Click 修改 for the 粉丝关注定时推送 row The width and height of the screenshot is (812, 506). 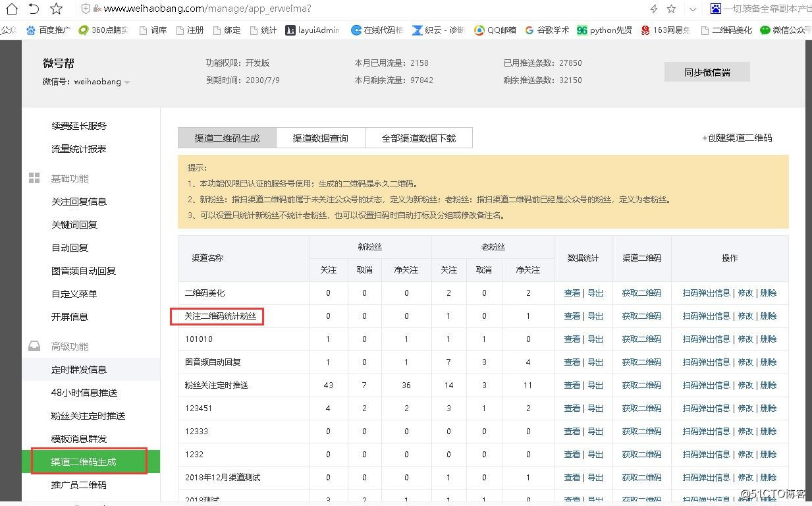(745, 385)
